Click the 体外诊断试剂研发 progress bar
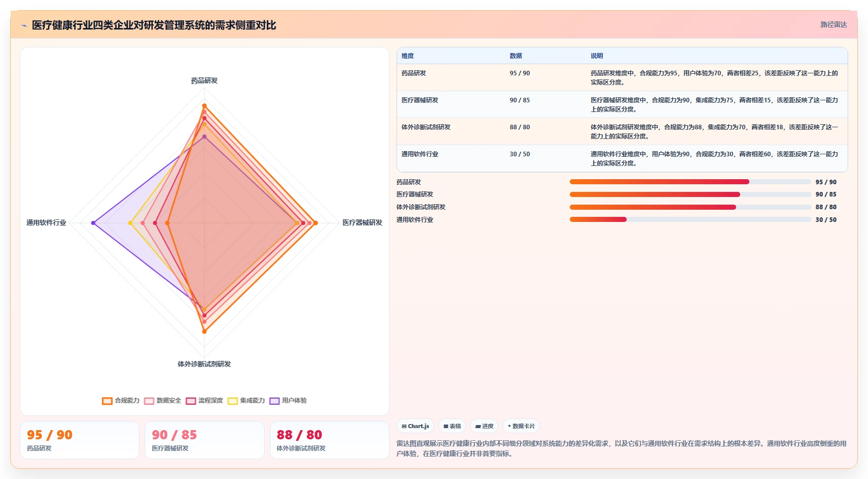The image size is (868, 479). pyautogui.click(x=690, y=207)
